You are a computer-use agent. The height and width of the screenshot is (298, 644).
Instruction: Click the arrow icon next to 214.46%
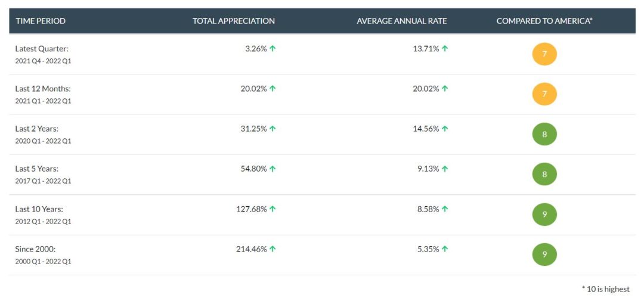(x=273, y=249)
